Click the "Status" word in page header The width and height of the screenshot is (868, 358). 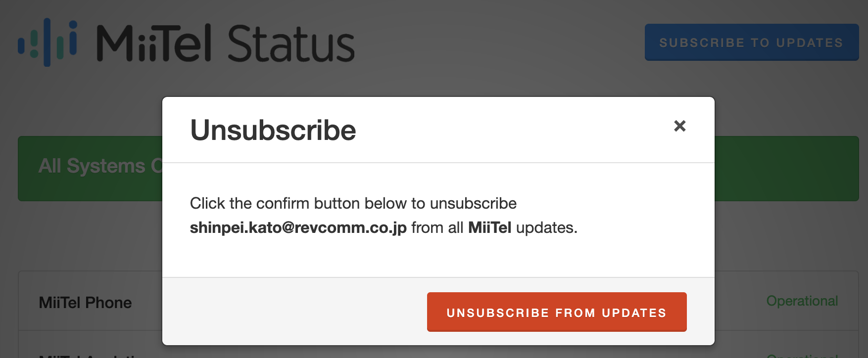click(x=291, y=44)
